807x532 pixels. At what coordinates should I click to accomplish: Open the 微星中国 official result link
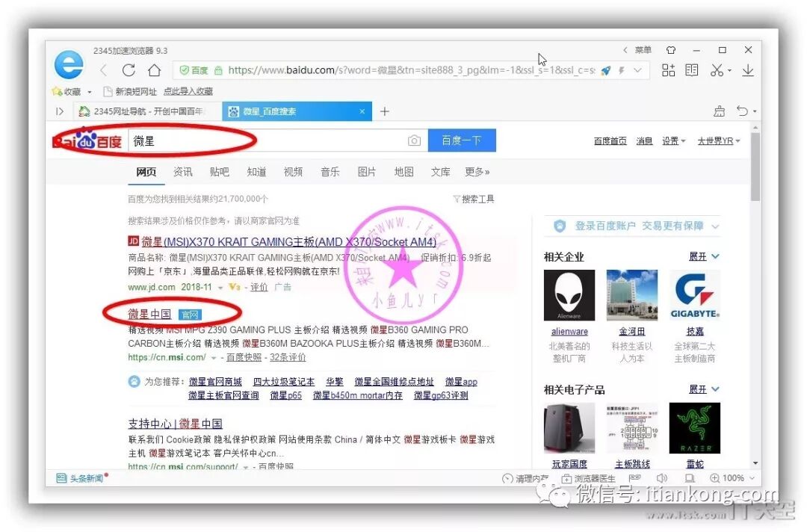click(149, 314)
